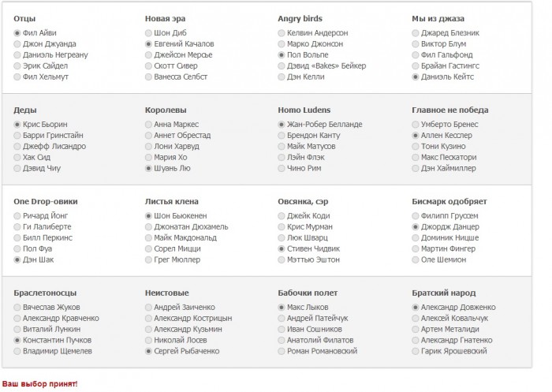Choose Грег Мюллер under Листья клена
Image resolution: width=552 pixels, height=392 pixels.
coord(149,260)
